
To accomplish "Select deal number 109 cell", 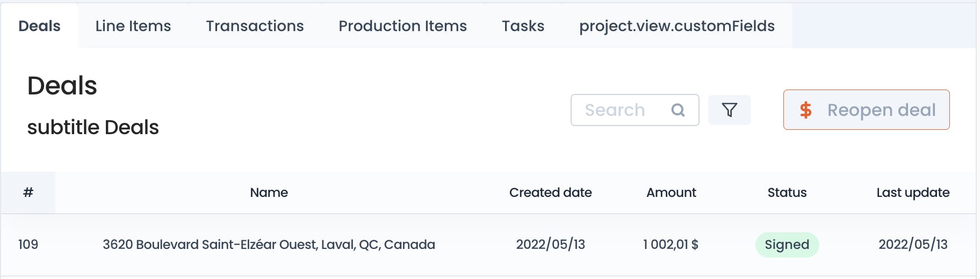I will (28, 245).
